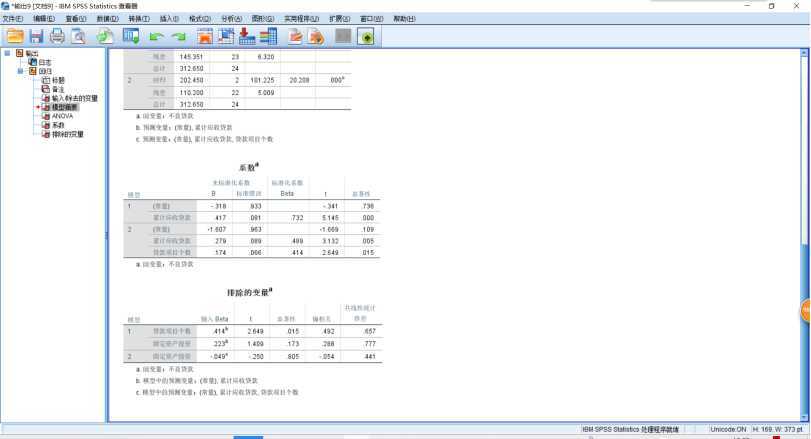Image resolution: width=811 pixels, height=439 pixels.
Task: Click the Run Script toolbar icon
Action: pyautogui.click(x=316, y=36)
